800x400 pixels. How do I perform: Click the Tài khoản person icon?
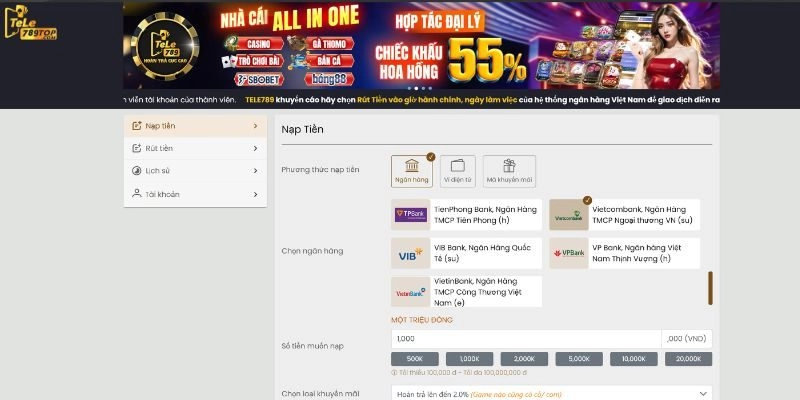(x=136, y=193)
